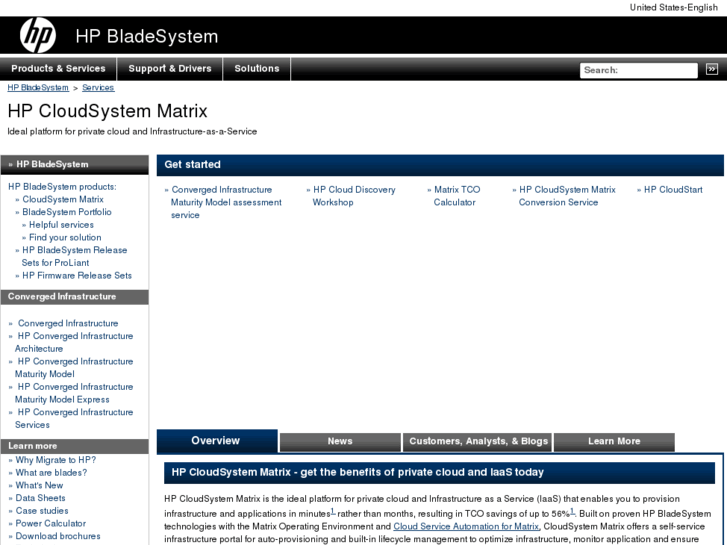Click the private cloud and IaaS benefits heading

click(439, 473)
